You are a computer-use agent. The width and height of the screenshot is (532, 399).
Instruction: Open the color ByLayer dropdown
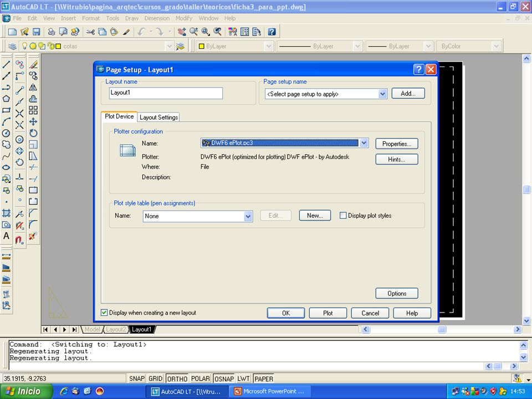click(x=269, y=46)
